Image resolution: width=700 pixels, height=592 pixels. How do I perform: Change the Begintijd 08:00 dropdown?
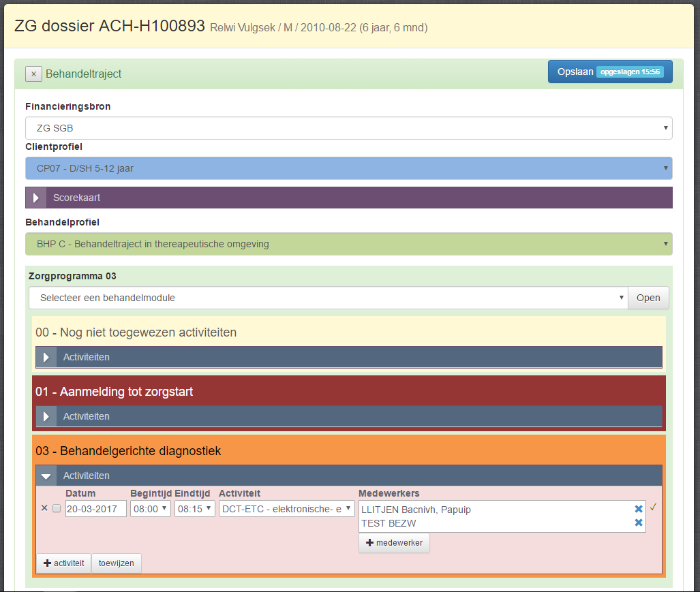150,509
